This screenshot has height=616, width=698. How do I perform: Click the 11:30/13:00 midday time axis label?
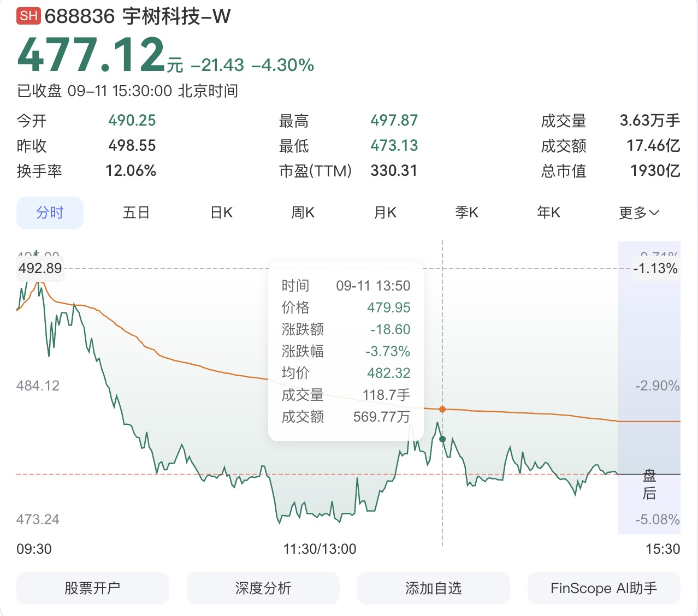(320, 549)
